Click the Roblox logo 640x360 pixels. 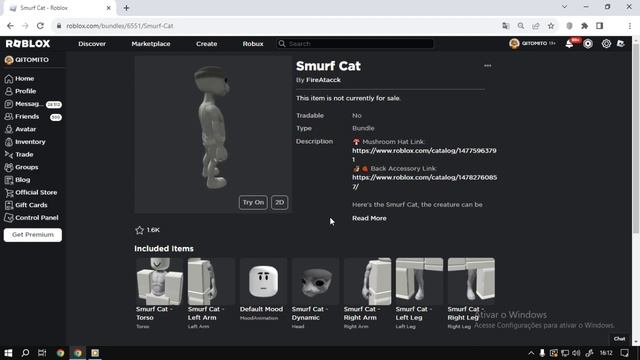(x=28, y=43)
